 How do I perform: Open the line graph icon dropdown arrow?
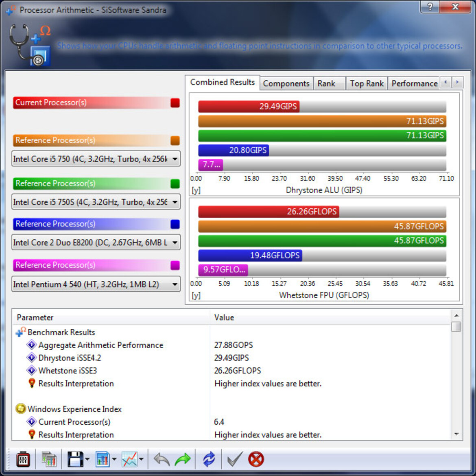coord(141,459)
